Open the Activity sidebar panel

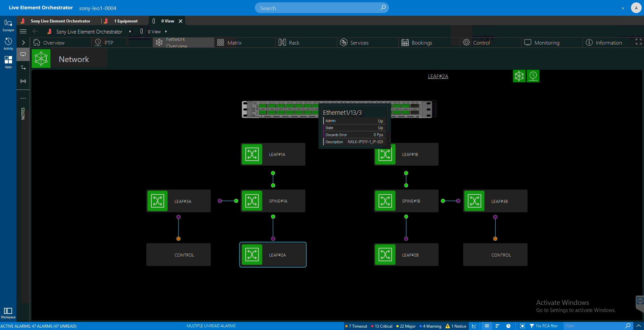click(x=8, y=44)
